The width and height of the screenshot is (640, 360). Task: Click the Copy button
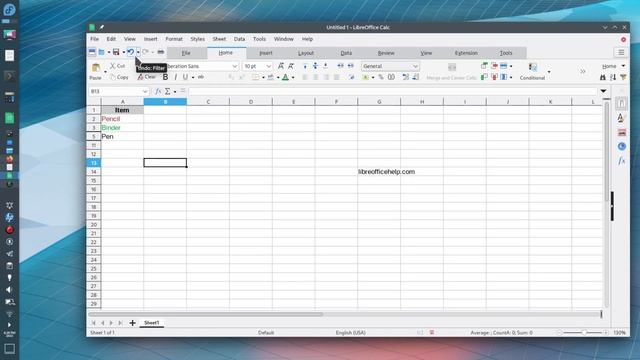(119, 77)
